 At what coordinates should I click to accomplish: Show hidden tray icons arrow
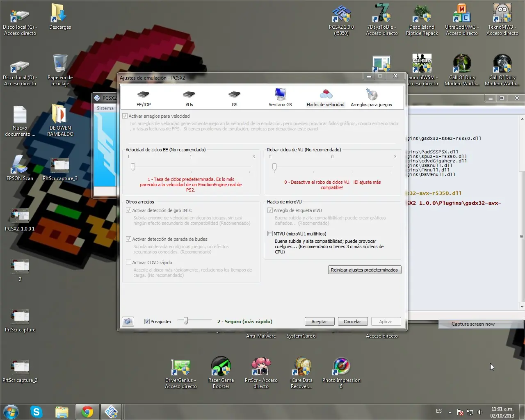450,412
